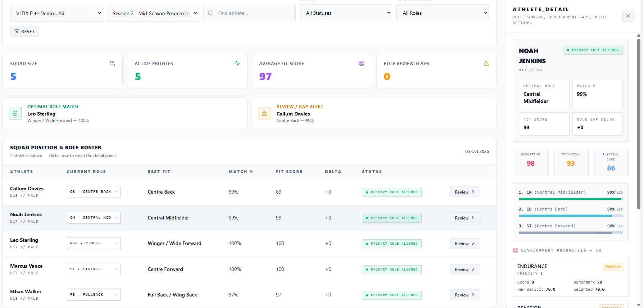Review Ethan Walker profile
This screenshot has width=644, height=308.
[x=465, y=295]
